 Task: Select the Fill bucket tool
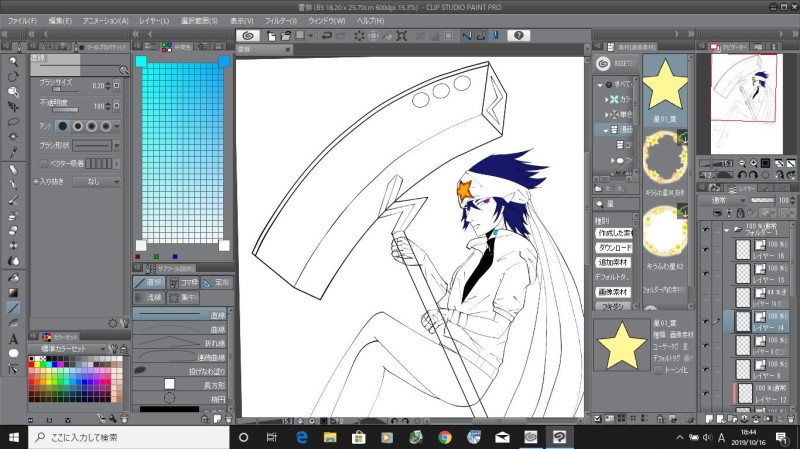click(x=13, y=277)
